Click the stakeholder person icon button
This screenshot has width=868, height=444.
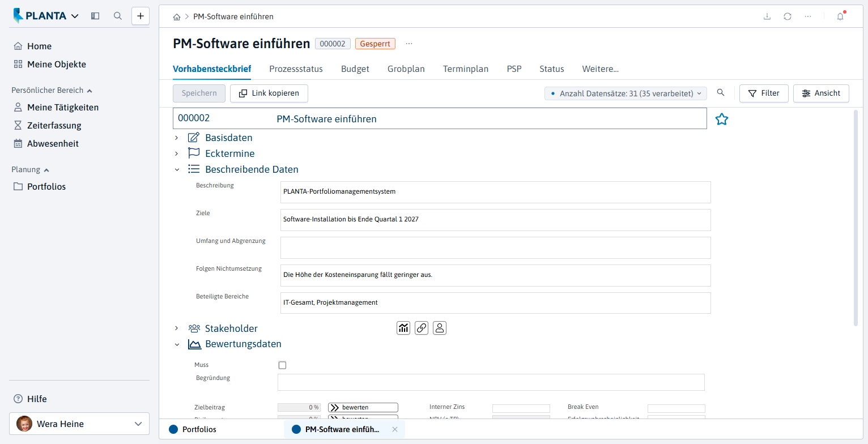[x=440, y=328]
